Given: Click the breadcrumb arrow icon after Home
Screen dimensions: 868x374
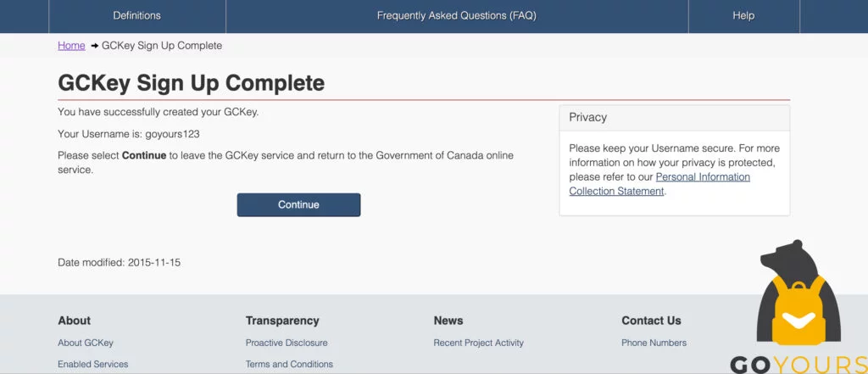Looking at the screenshot, I should point(94,46).
